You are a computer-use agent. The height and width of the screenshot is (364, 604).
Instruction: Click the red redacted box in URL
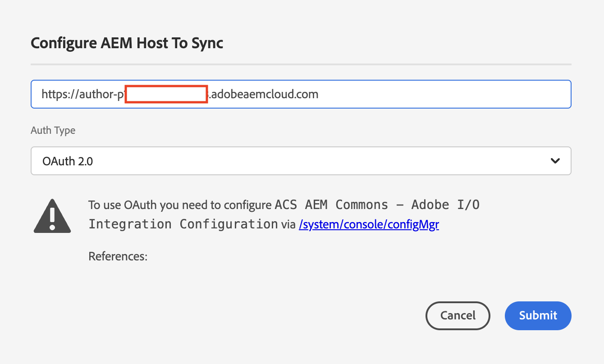(166, 94)
